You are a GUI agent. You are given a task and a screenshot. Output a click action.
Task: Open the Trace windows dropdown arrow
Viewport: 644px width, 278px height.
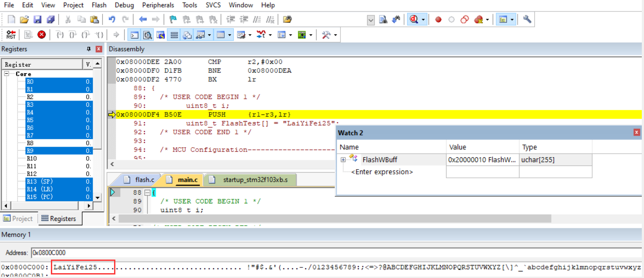290,35
